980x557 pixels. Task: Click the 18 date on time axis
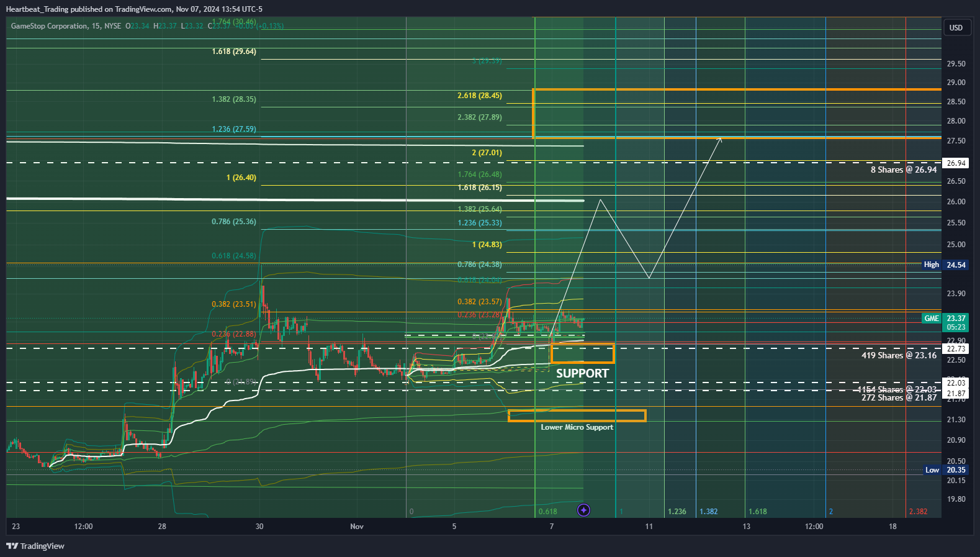[892, 527]
